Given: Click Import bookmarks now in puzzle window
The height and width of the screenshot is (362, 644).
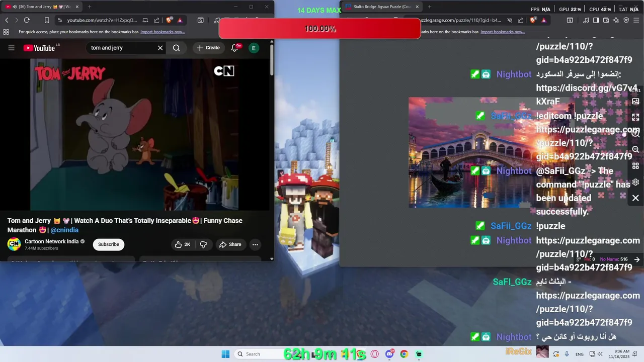Looking at the screenshot, I should click(503, 32).
